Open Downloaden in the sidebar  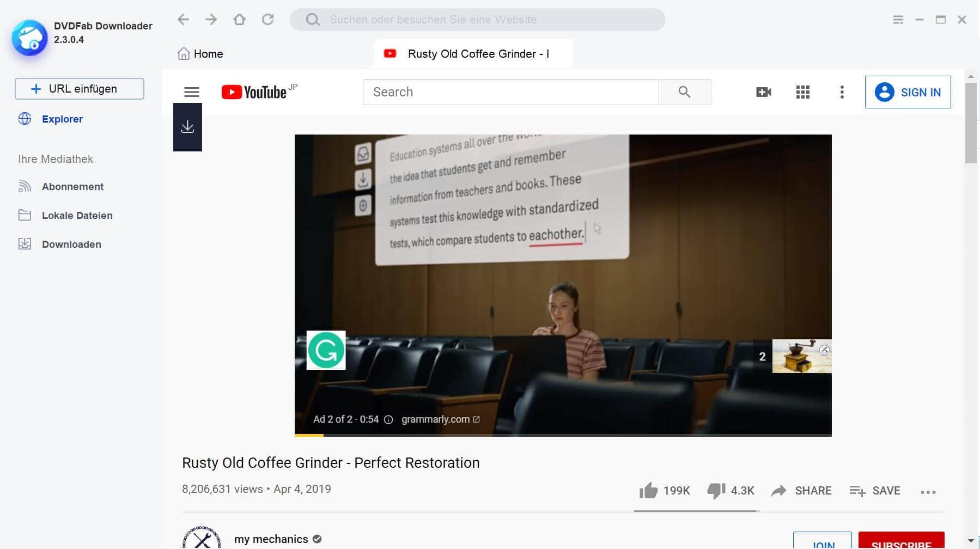pyautogui.click(x=71, y=245)
